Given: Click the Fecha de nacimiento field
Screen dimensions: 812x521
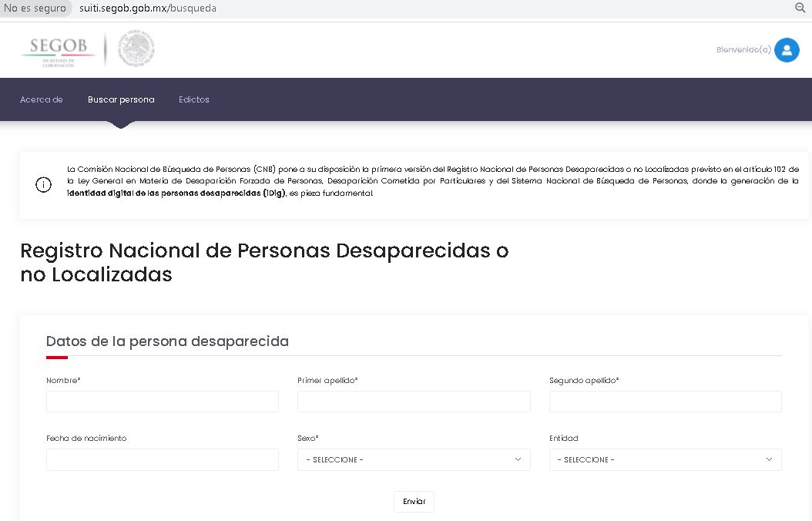Looking at the screenshot, I should [162, 459].
